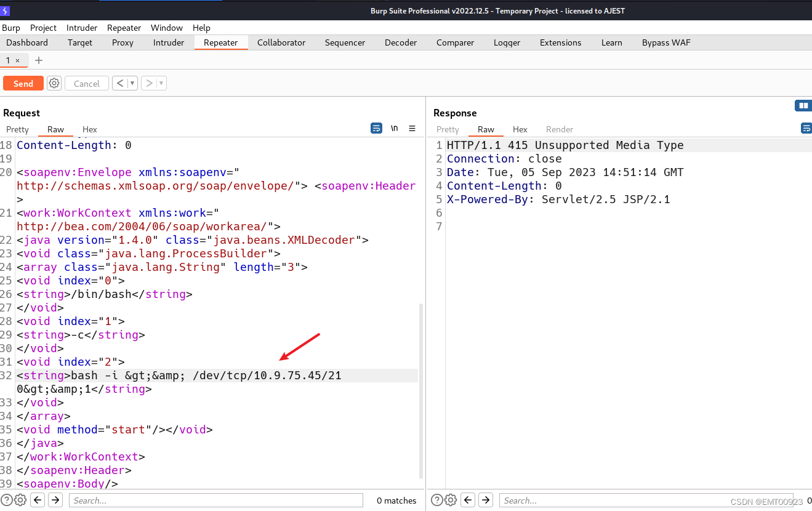Switch to the Extensions tab
This screenshot has width=812, height=511.
tap(561, 42)
